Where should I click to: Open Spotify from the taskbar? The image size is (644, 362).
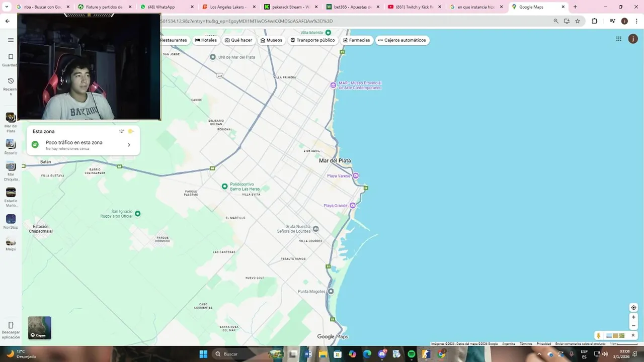coord(412,354)
